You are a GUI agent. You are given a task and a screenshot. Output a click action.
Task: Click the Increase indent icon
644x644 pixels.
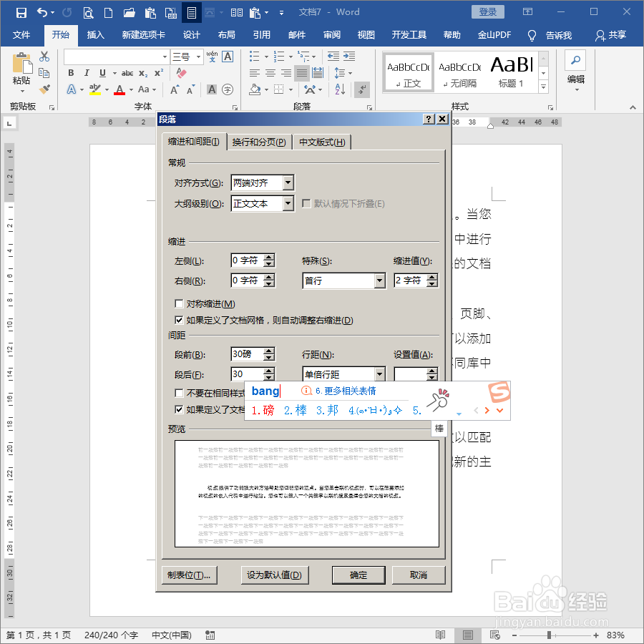(349, 57)
